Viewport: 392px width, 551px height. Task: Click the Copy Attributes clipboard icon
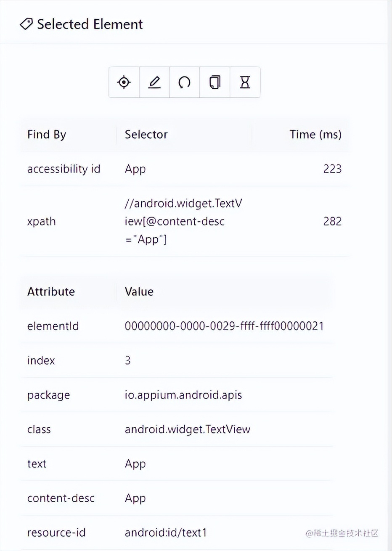(x=215, y=82)
